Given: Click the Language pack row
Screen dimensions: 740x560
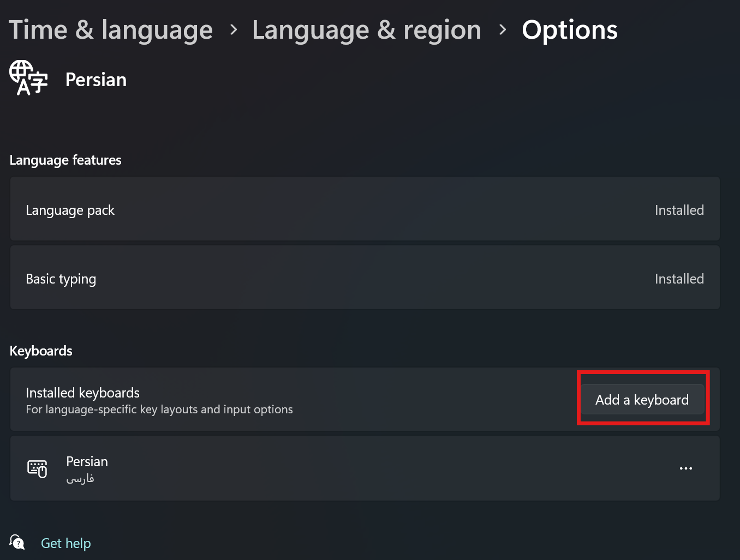Looking at the screenshot, I should (364, 209).
